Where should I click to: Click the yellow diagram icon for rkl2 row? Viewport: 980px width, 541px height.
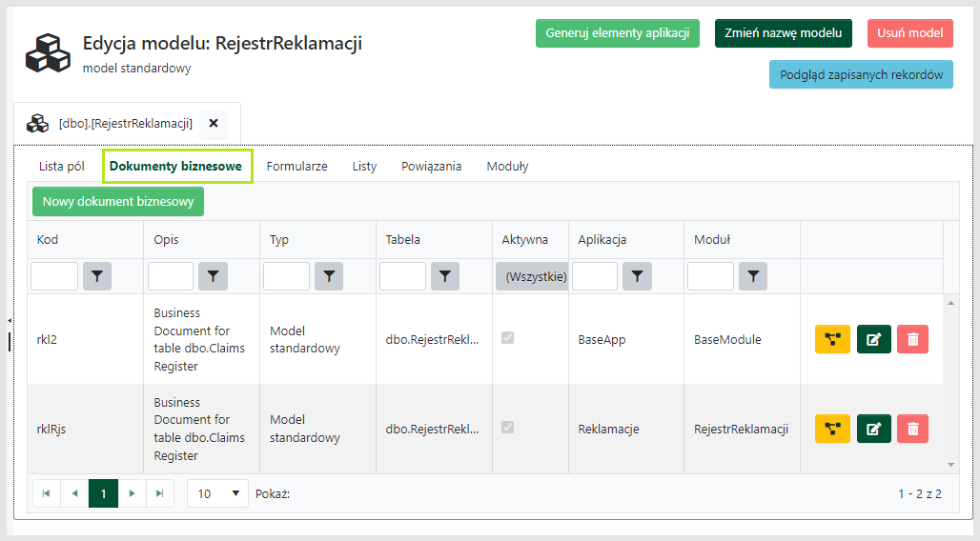pos(832,339)
